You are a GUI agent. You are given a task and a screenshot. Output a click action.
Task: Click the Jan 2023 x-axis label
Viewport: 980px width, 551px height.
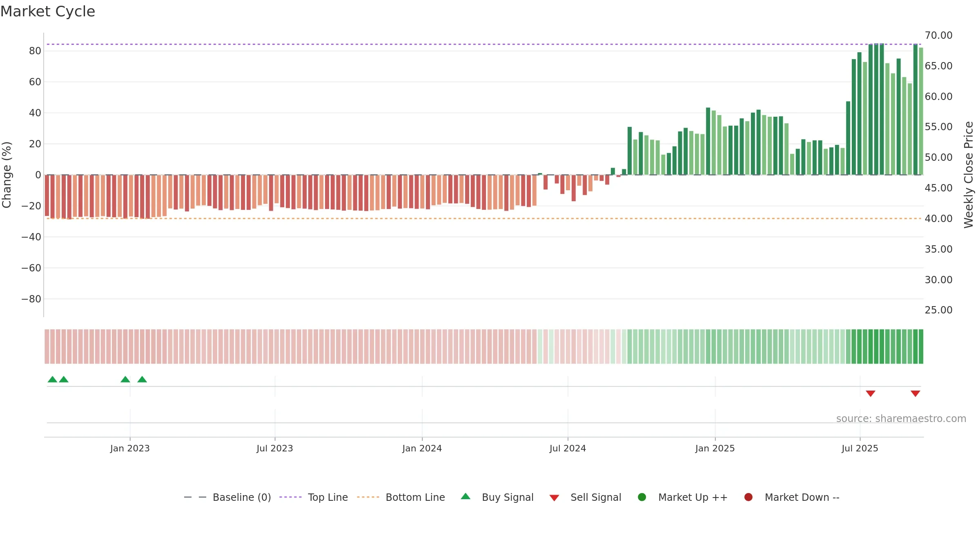tap(130, 449)
